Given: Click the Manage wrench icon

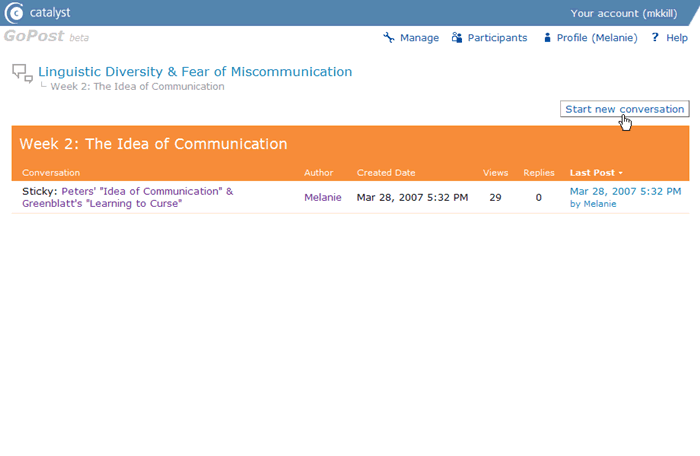Looking at the screenshot, I should click(x=389, y=38).
